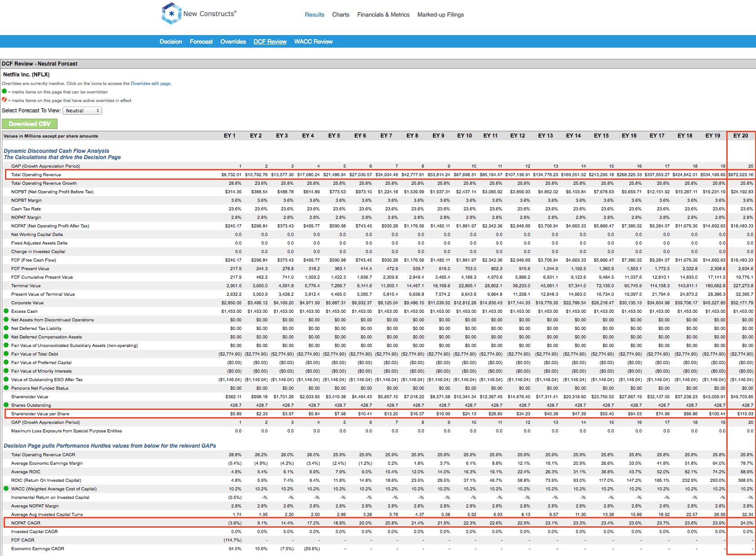Click override dot for Net Deferred Compensation Assets
Screen dimensions: 756x556
[x=6, y=337]
